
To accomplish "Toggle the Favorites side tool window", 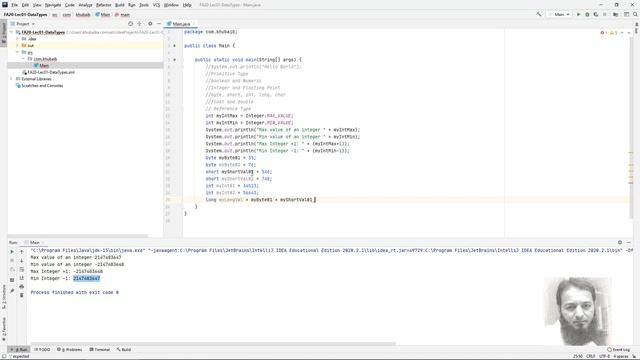I will 4,330.
